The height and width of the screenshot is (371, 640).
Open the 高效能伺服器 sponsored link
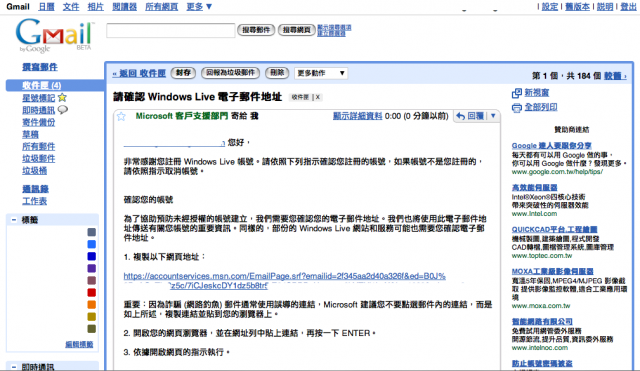(535, 188)
